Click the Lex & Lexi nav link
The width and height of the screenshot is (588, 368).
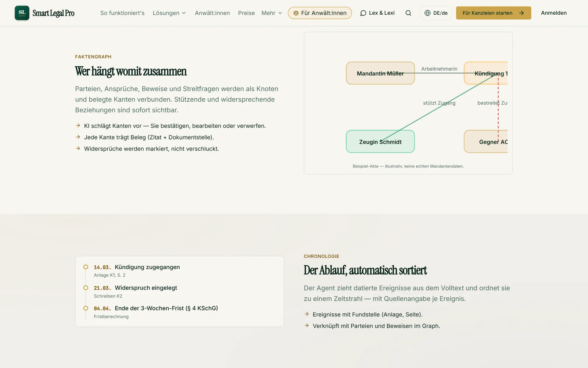(x=377, y=13)
